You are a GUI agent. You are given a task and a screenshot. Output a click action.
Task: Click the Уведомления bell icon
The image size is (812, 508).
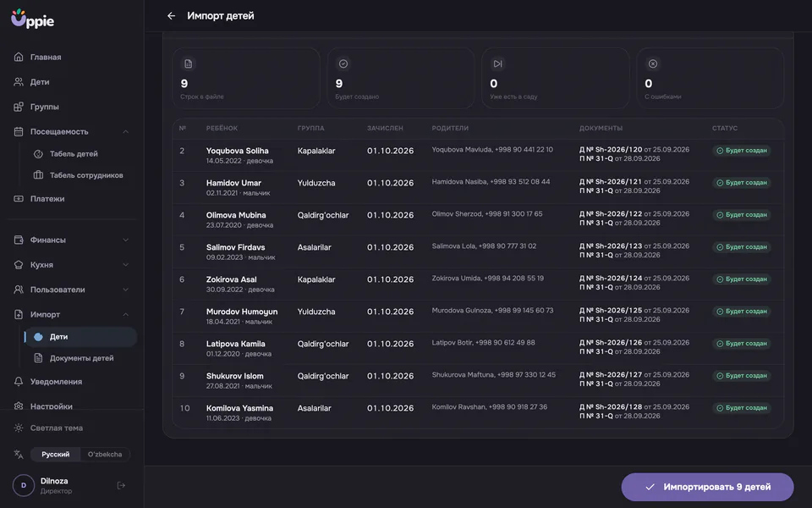(19, 382)
